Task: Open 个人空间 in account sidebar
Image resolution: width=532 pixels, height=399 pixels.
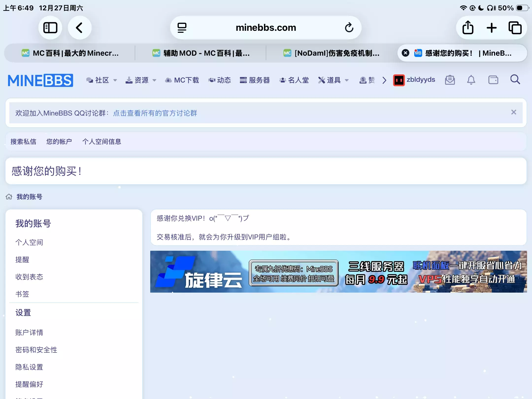Action: [29, 242]
